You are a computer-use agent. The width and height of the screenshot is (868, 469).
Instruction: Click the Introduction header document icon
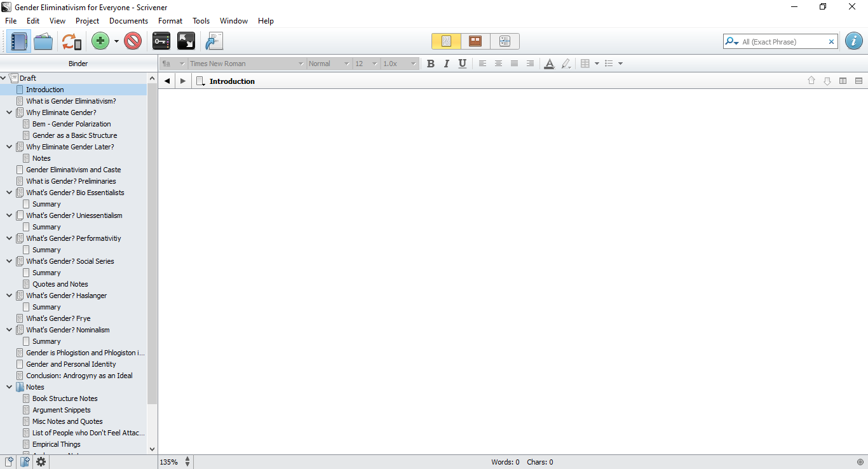click(x=201, y=81)
